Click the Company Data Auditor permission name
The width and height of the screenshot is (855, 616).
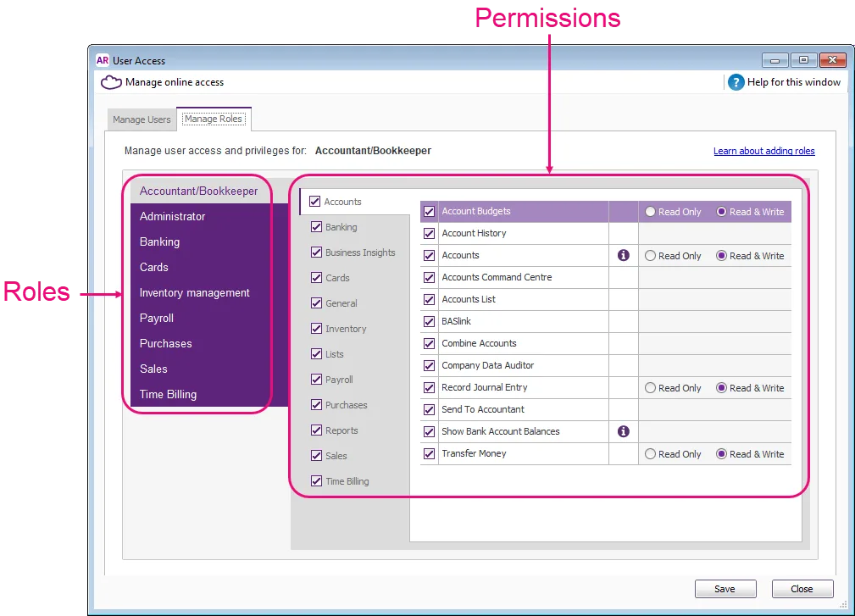point(487,365)
